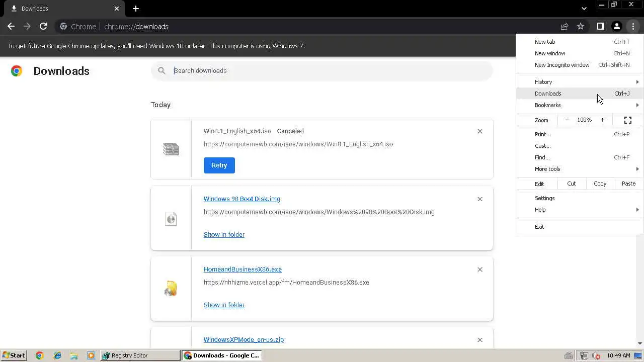The height and width of the screenshot is (362, 644).
Task: Click the three-dot Chrome menu button
Action: coord(633,26)
